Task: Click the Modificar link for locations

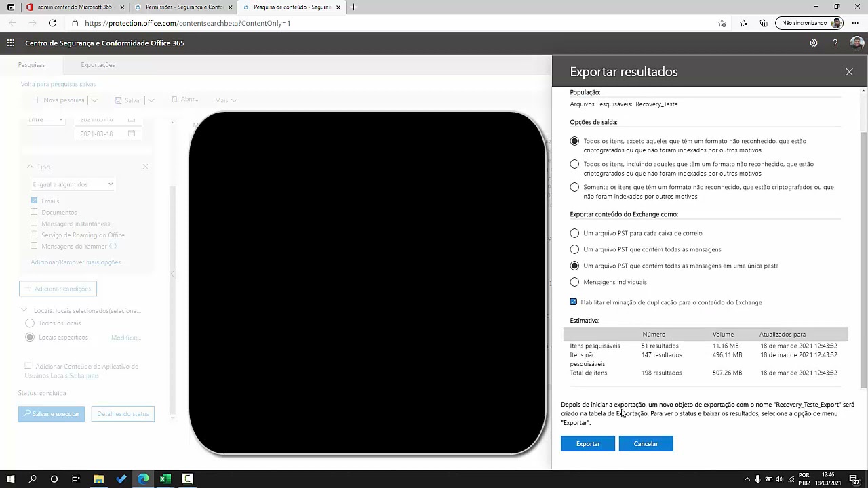Action: [x=125, y=338]
